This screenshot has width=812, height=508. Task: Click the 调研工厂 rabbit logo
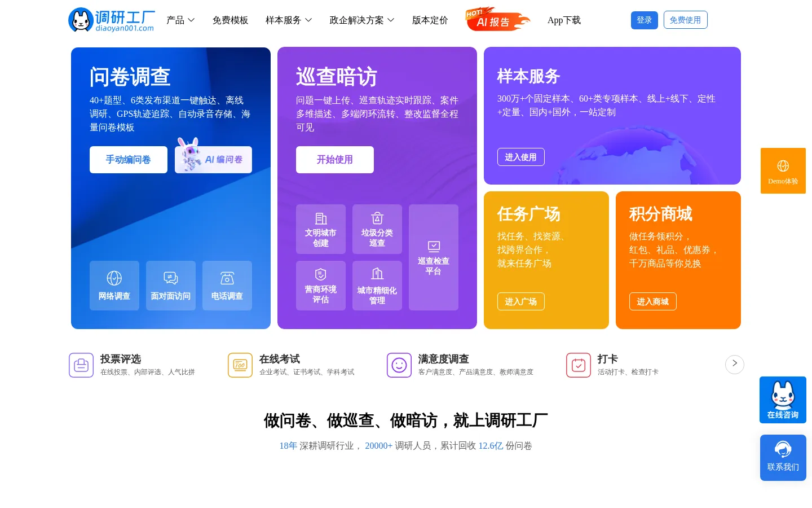pos(111,20)
